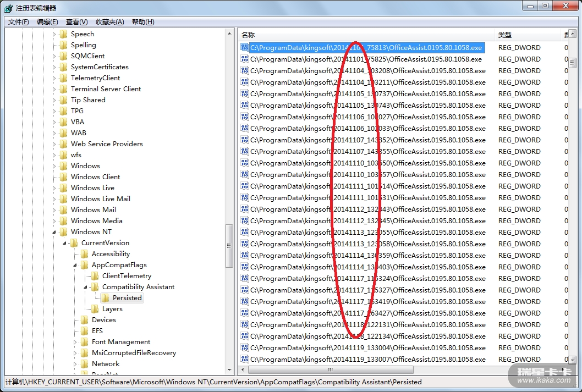This screenshot has width=582, height=392.
Task: Expand the Windows tree node
Action: pos(54,166)
